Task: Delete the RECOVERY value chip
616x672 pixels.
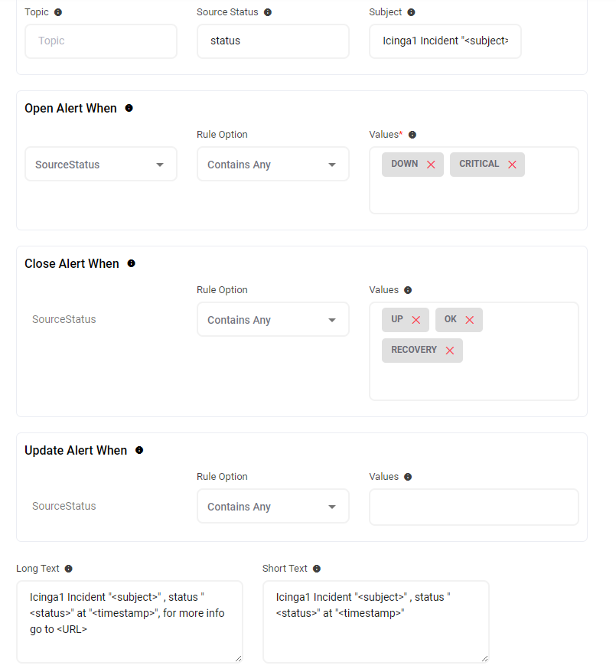Action: pyautogui.click(x=450, y=351)
